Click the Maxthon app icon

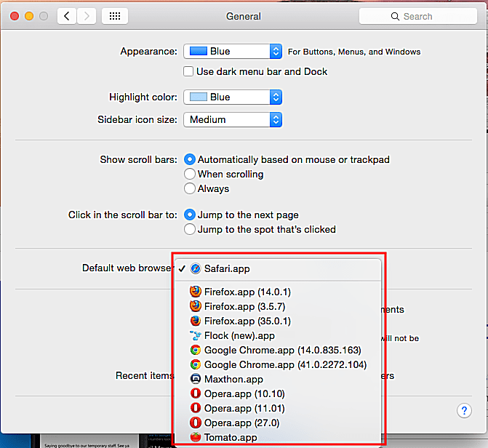[196, 379]
